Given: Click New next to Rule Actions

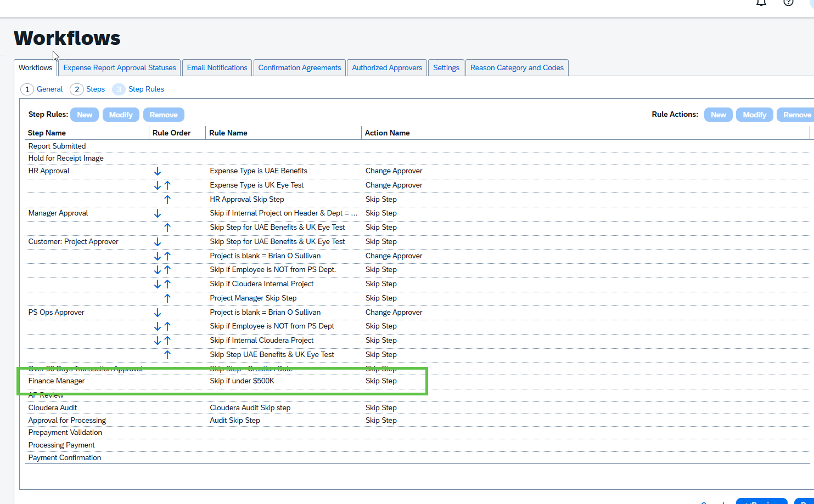Looking at the screenshot, I should click(718, 115).
